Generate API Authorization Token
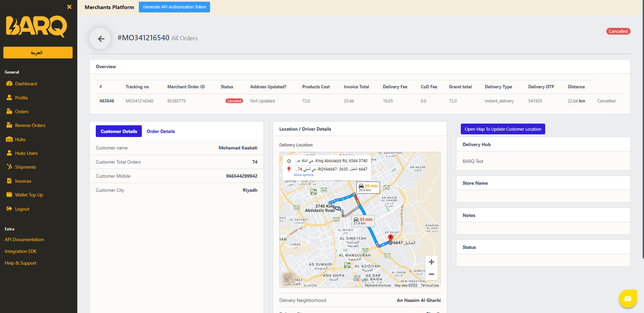The height and width of the screenshot is (313, 644). [x=174, y=7]
